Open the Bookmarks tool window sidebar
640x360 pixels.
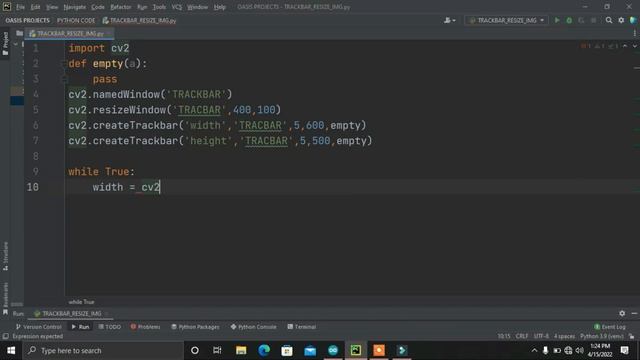point(5,298)
